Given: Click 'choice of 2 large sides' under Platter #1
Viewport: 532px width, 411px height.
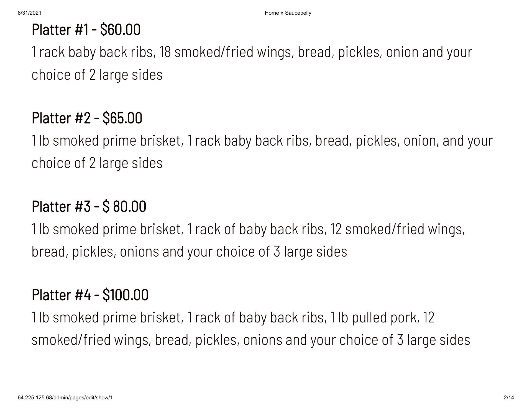Looking at the screenshot, I should point(97,75).
